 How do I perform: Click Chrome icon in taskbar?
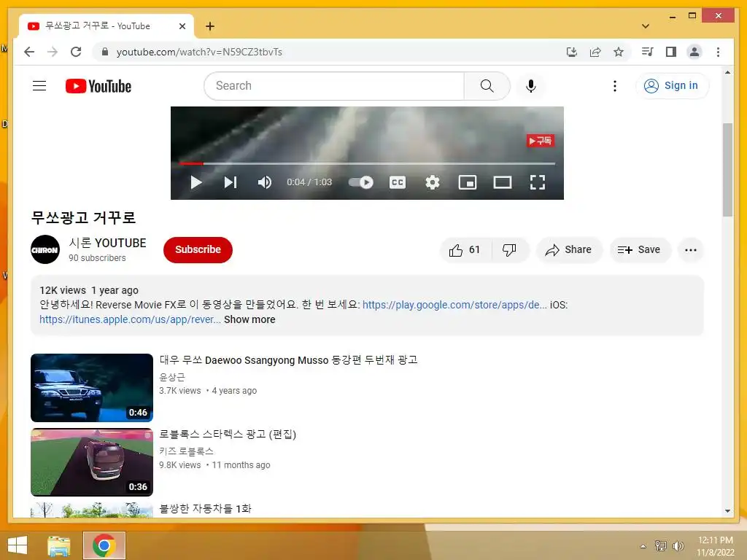(x=104, y=545)
